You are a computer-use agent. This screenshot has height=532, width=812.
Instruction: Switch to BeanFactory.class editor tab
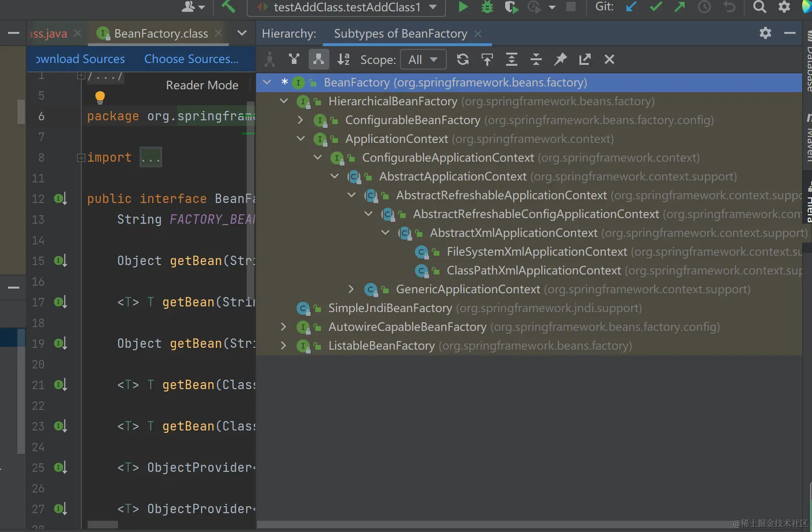pyautogui.click(x=161, y=33)
